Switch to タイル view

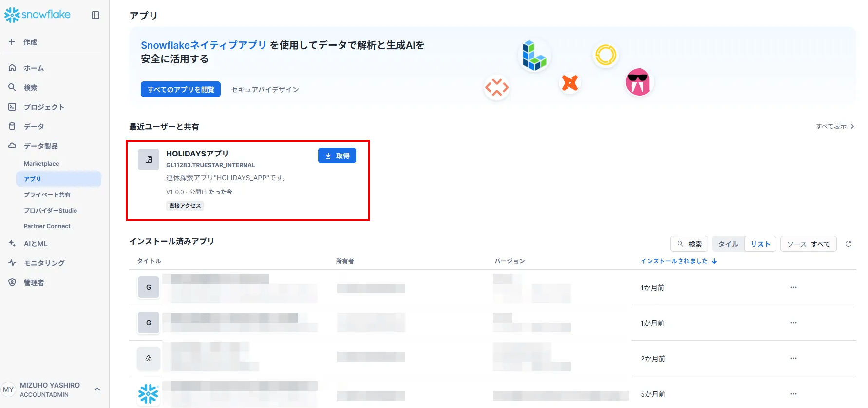(x=728, y=244)
